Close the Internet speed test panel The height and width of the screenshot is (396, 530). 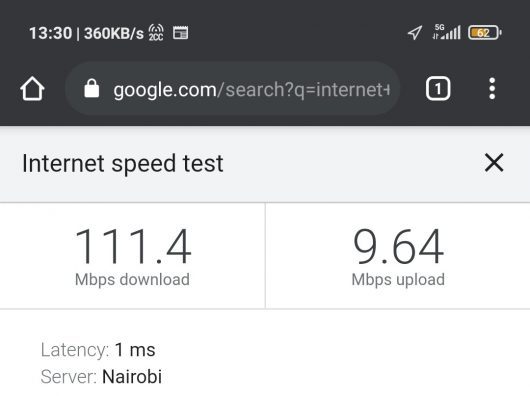pos(494,163)
